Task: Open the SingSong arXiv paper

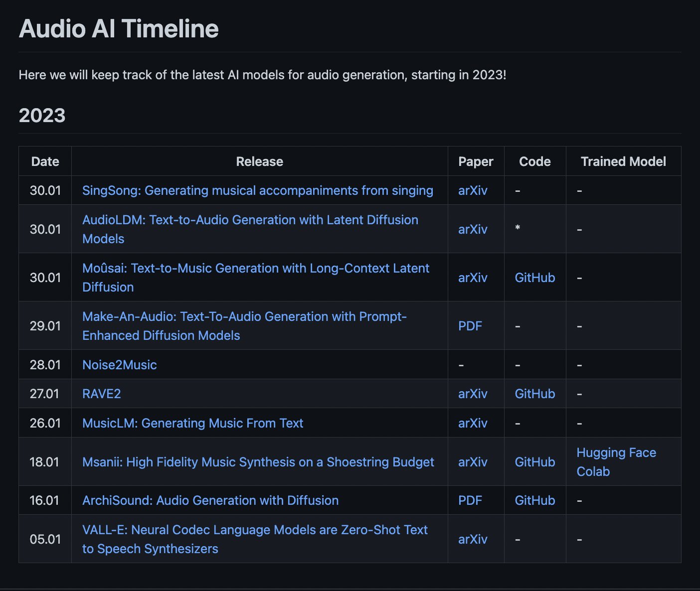Action: 472,190
